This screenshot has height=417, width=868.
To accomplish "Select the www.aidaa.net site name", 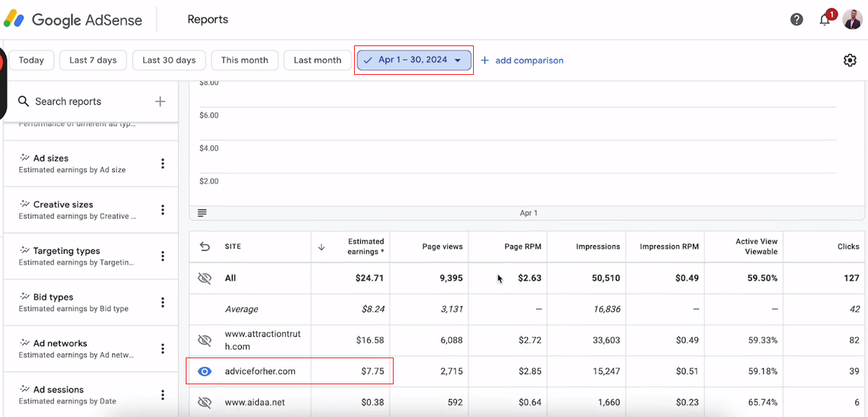I will [x=255, y=402].
